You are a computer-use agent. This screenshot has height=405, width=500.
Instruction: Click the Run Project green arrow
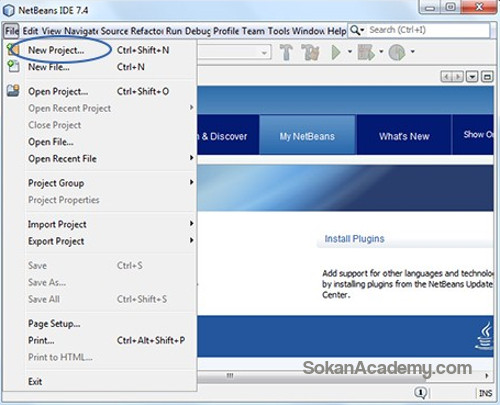coord(336,52)
